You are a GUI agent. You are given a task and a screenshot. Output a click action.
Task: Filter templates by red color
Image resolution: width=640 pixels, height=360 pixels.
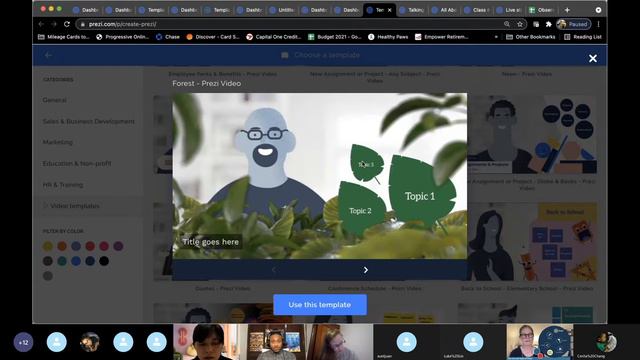coord(90,246)
